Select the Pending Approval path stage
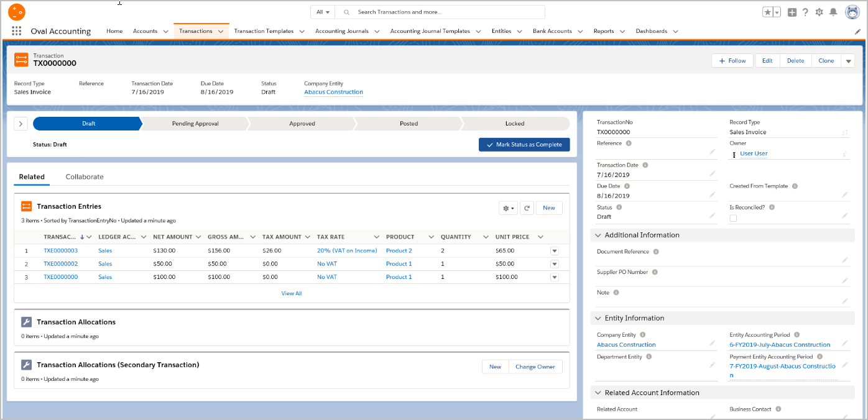This screenshot has width=868, height=420. click(x=195, y=124)
